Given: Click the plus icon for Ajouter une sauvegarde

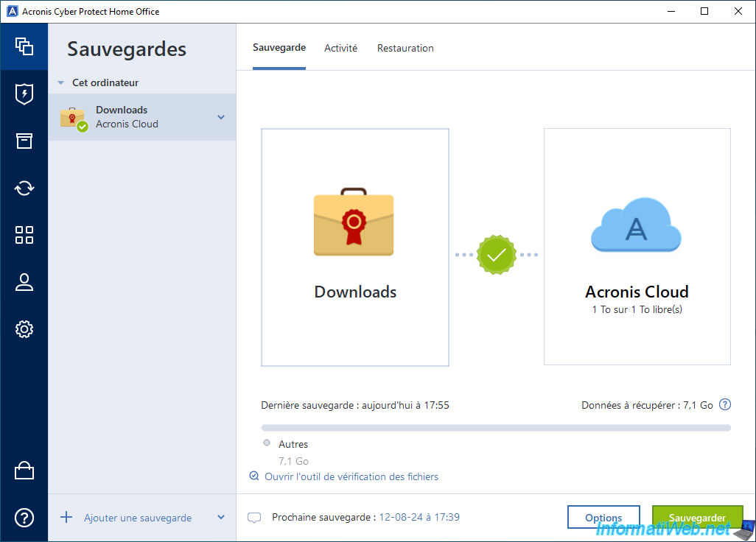Looking at the screenshot, I should (x=66, y=518).
